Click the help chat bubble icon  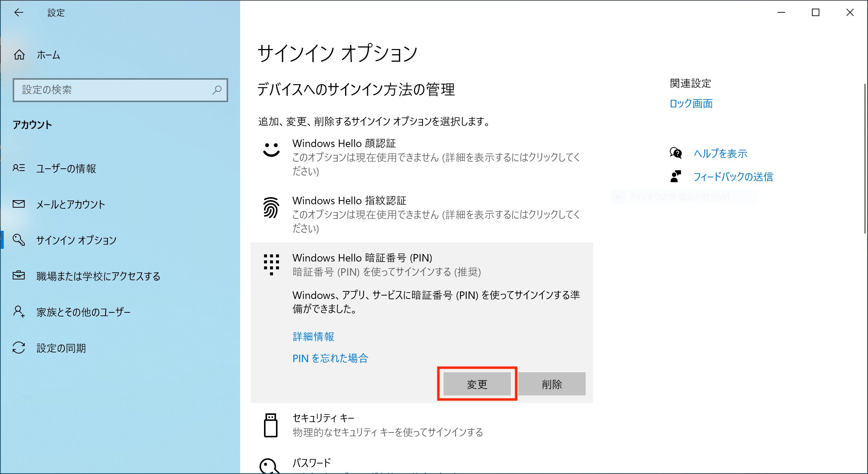[676, 153]
